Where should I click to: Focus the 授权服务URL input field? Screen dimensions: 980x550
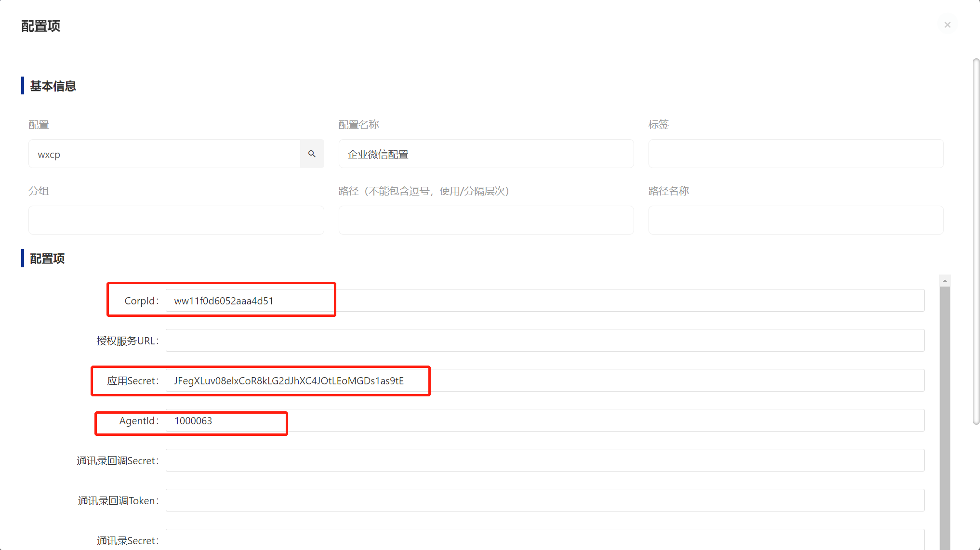[544, 340]
